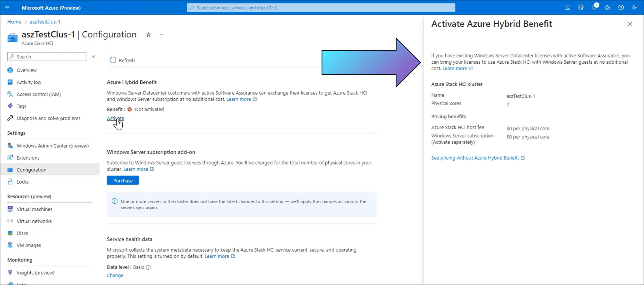Click the aszTestClus-1 breadcrumb link
The width and height of the screenshot is (644, 285).
tap(45, 22)
